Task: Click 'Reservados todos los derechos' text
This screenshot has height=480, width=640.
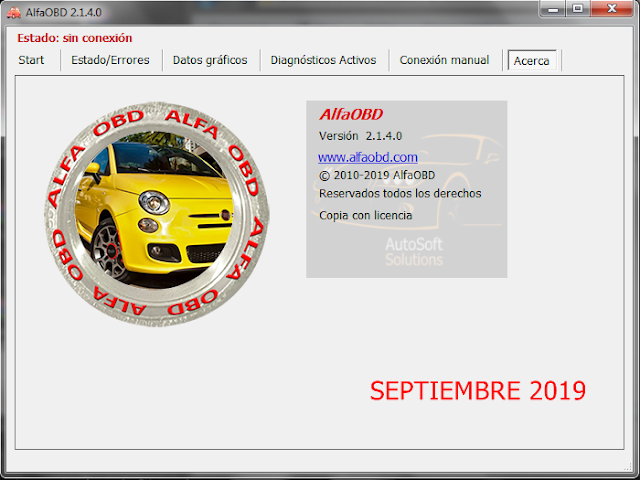Action: click(400, 193)
